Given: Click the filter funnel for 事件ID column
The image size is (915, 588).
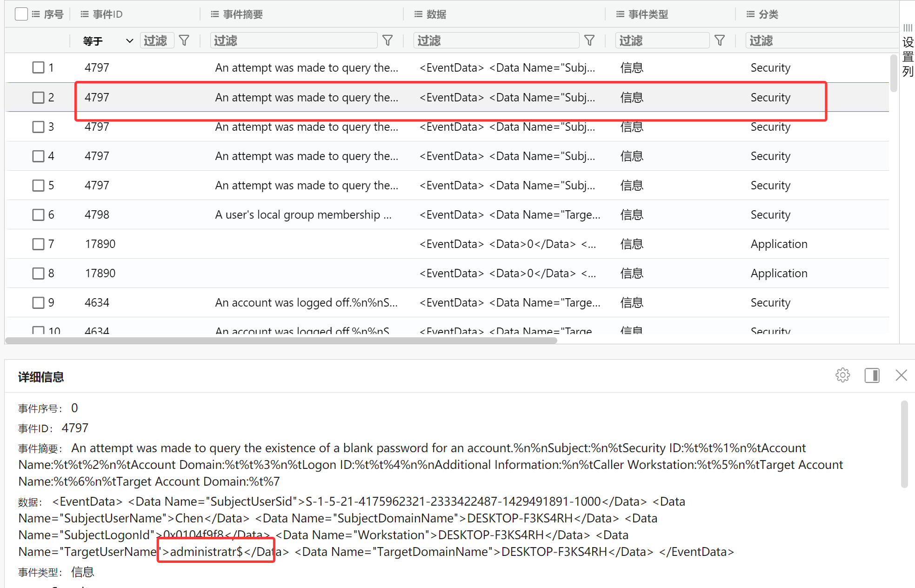Looking at the screenshot, I should click(184, 41).
